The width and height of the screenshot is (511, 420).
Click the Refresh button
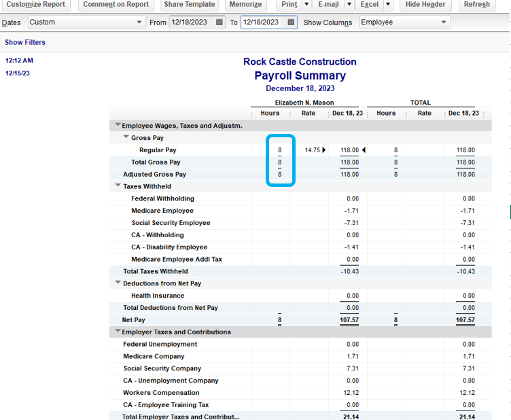coord(477,5)
